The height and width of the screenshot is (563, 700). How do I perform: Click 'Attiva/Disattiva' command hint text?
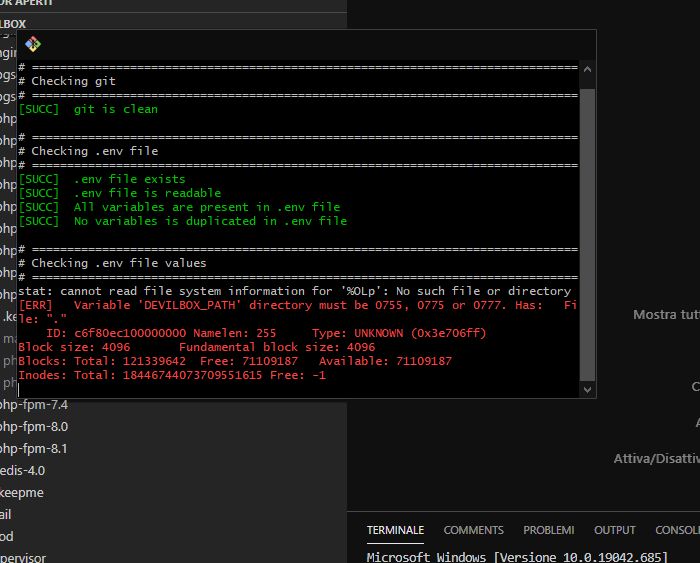click(656, 459)
